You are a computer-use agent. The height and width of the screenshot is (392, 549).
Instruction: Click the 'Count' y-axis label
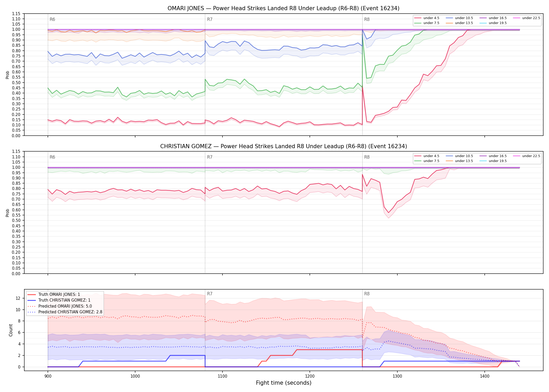[x=11, y=330]
